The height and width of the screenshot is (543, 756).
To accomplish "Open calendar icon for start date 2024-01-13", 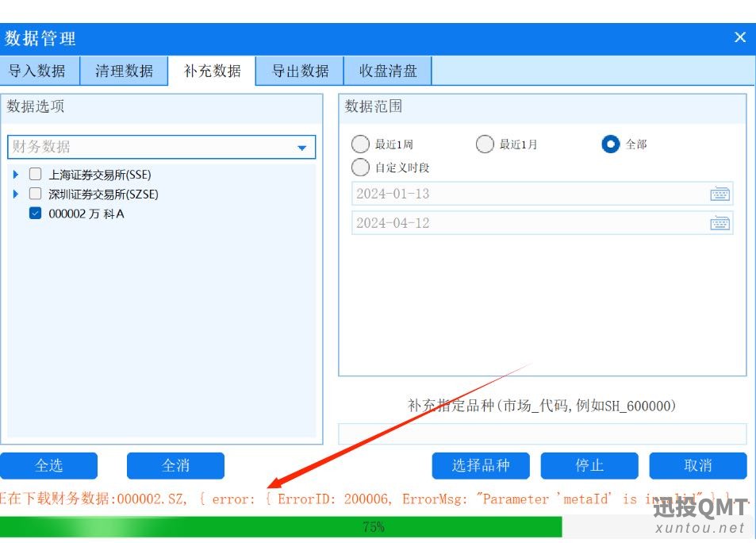I will [x=720, y=194].
